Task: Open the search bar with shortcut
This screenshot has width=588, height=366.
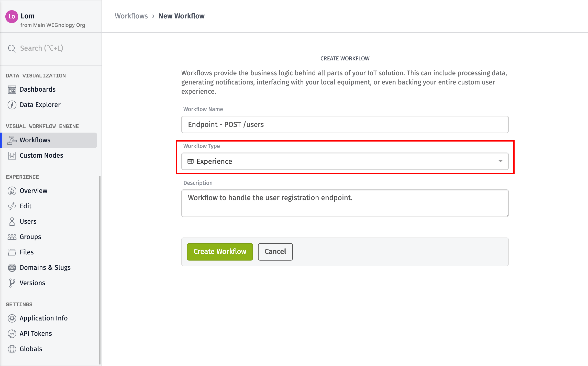Action: [51, 48]
